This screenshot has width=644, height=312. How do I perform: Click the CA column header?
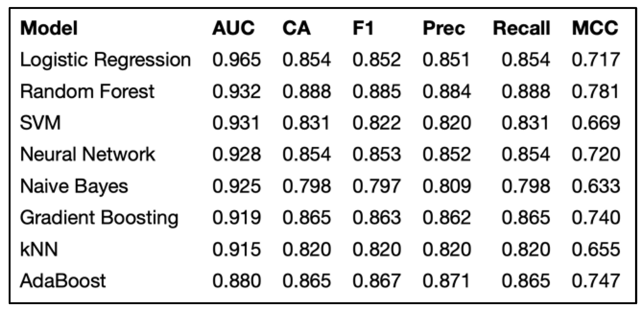(296, 28)
